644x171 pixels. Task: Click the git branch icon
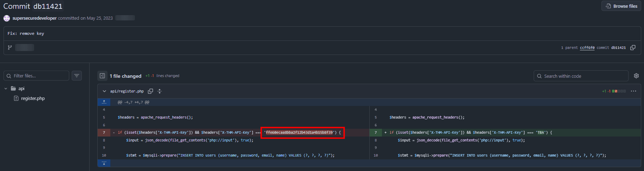[10, 47]
